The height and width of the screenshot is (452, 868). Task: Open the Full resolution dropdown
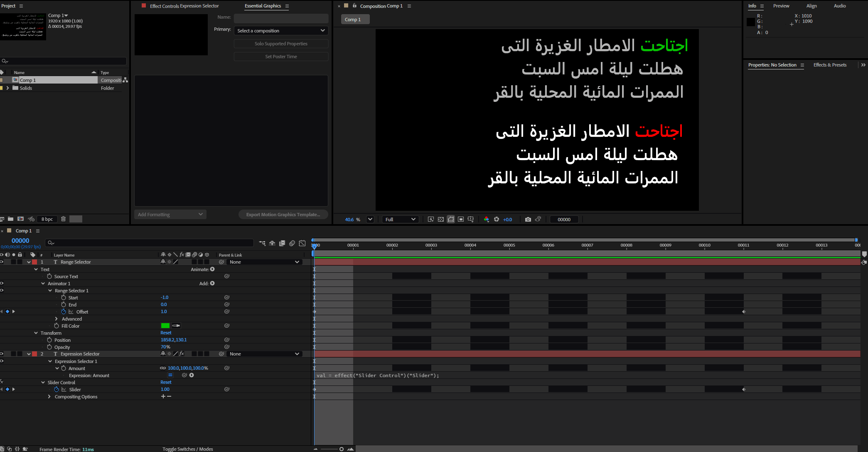click(400, 220)
